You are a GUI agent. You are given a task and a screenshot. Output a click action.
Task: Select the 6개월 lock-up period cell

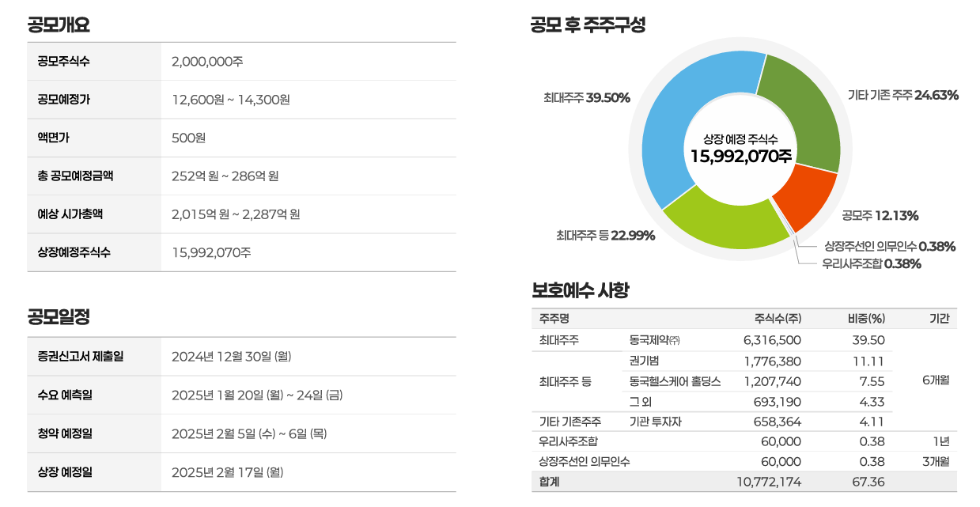coord(933,381)
